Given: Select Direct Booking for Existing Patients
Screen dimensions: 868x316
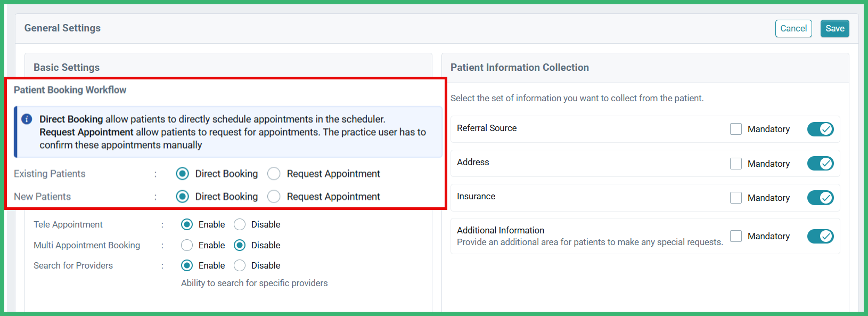Looking at the screenshot, I should click(182, 173).
